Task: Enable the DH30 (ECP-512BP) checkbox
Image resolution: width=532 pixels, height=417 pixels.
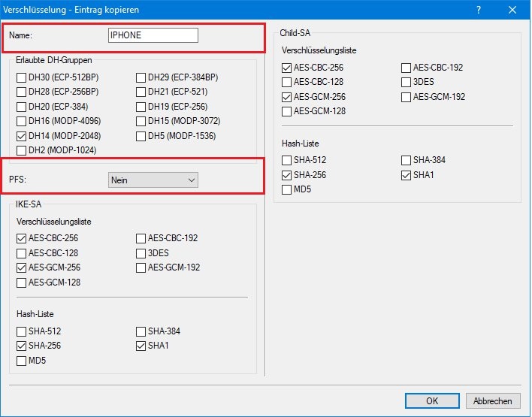Action: tap(22, 77)
